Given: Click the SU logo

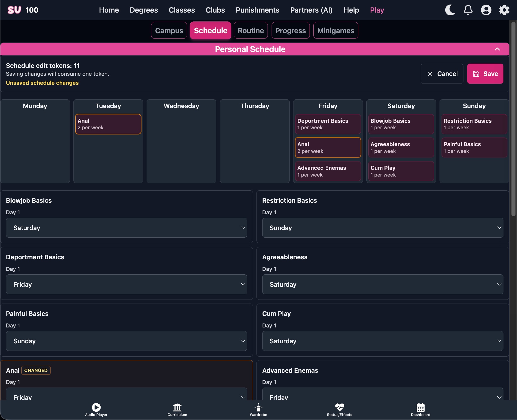Looking at the screenshot, I should coord(14,10).
